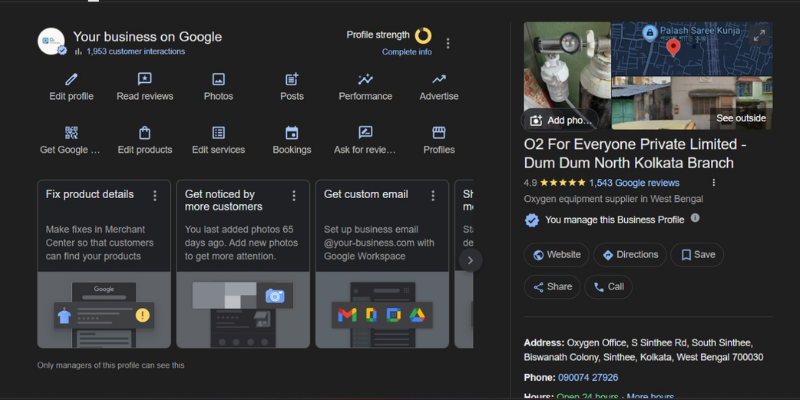The height and width of the screenshot is (400, 800).
Task: Open Edit products bag icon
Action: (145, 133)
